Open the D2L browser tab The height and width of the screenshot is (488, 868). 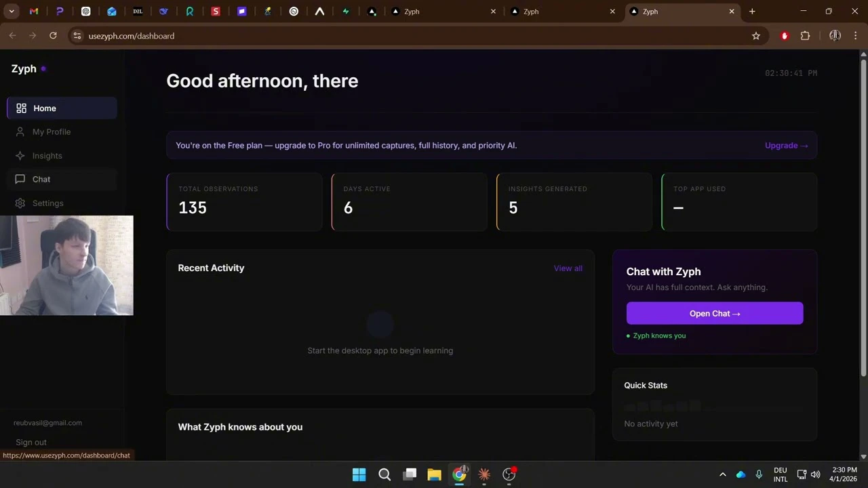(138, 12)
